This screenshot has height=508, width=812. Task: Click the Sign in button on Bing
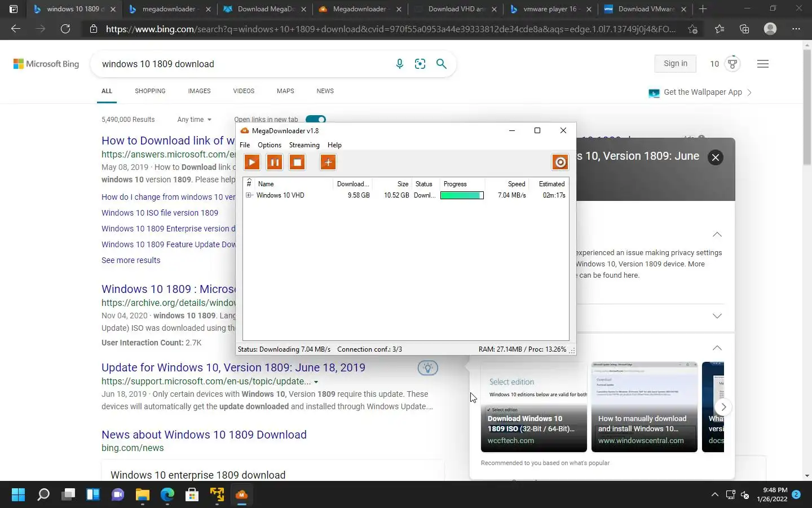676,64
